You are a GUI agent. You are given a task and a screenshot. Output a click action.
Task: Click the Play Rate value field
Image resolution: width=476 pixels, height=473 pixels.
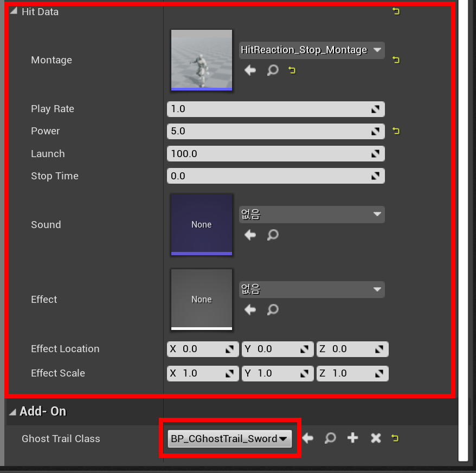tap(275, 109)
